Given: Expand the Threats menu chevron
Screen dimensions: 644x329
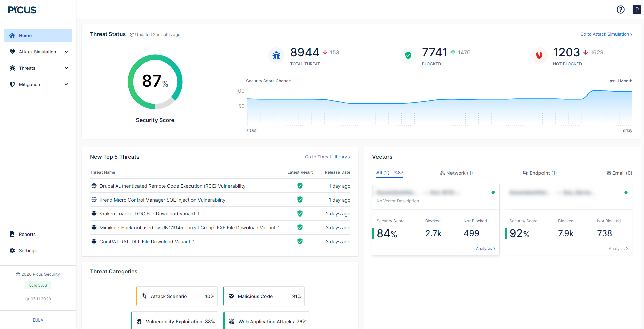Looking at the screenshot, I should click(66, 68).
